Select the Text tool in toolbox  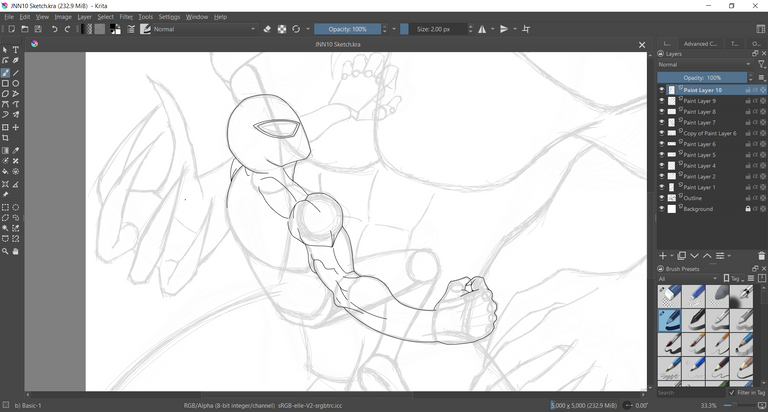16,50
